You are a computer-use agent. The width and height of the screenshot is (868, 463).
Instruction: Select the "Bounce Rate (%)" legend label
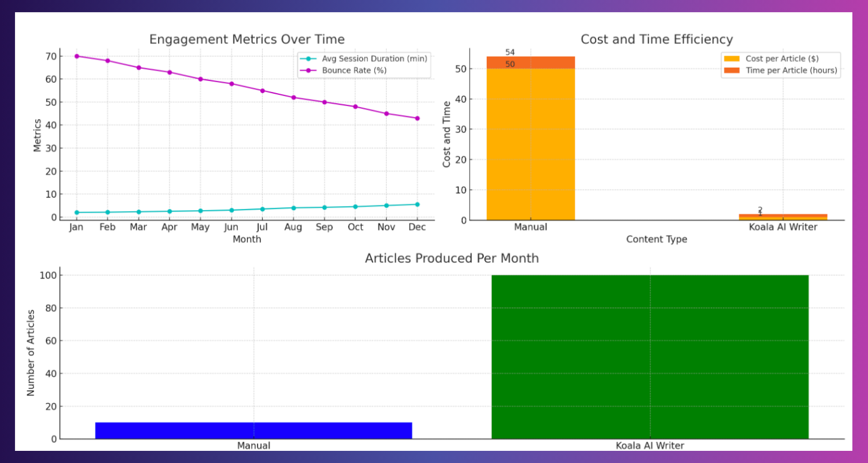(354, 70)
